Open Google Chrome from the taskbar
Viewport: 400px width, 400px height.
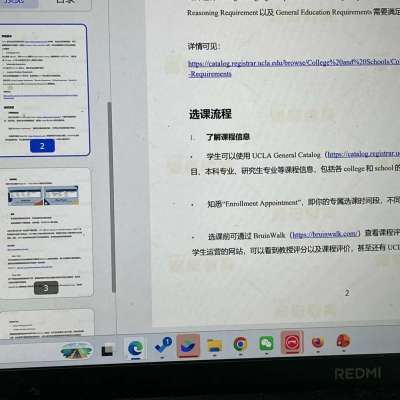coord(240,344)
